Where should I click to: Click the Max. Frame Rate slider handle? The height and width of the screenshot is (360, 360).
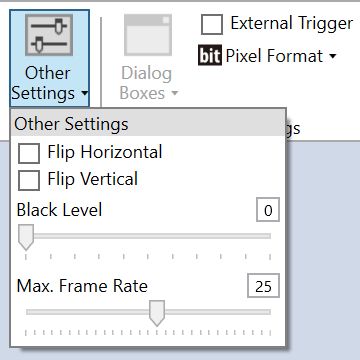pos(157,313)
